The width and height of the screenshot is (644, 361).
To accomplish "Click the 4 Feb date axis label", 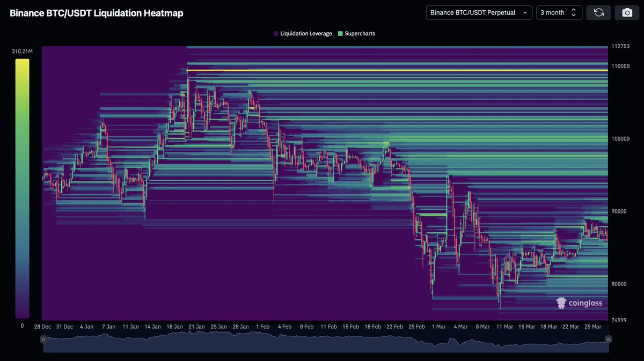I will [284, 326].
